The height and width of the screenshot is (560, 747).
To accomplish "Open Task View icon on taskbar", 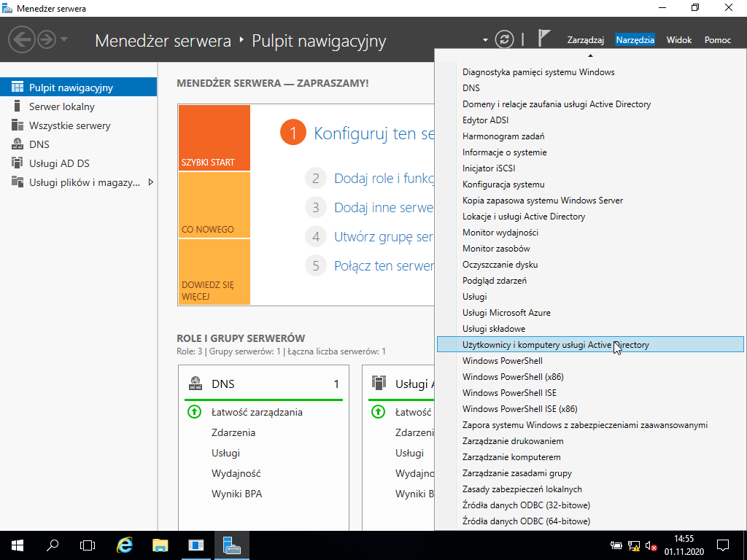I will 88,545.
